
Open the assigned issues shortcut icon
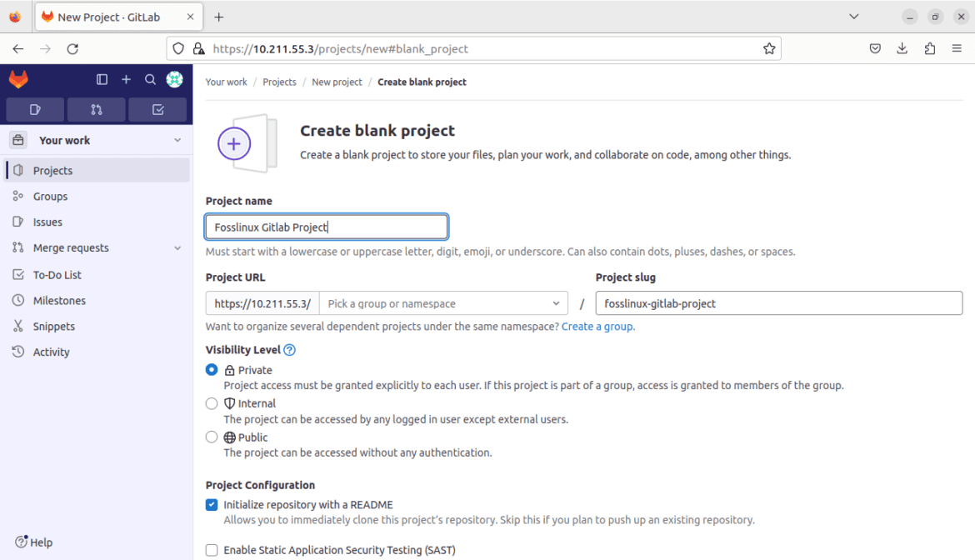tap(34, 109)
